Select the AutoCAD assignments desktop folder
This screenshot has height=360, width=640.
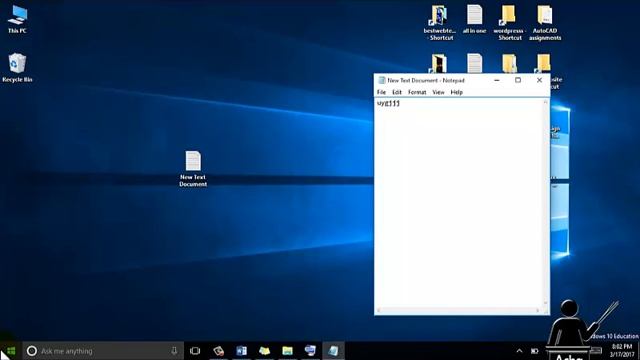point(545,23)
